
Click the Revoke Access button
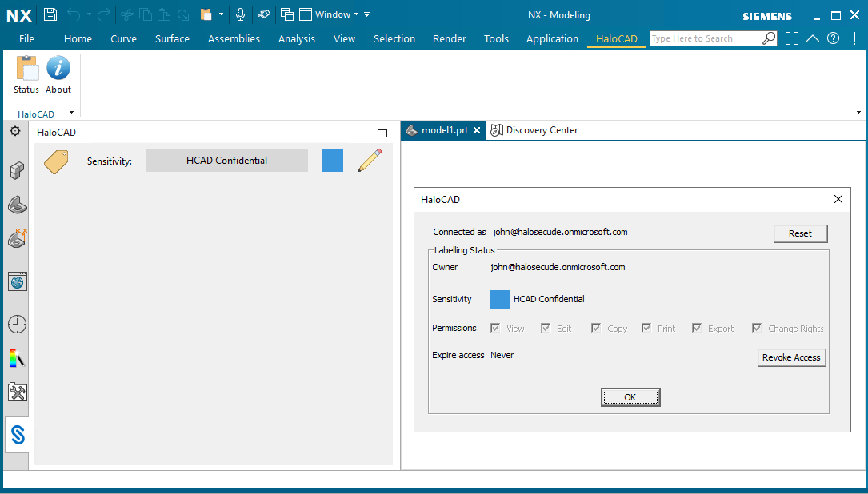[790, 357]
